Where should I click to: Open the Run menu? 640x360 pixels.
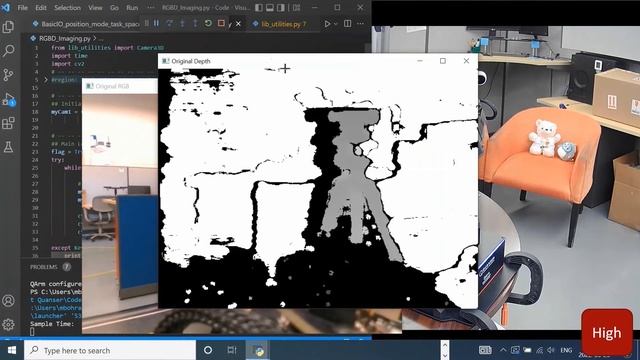[132, 8]
